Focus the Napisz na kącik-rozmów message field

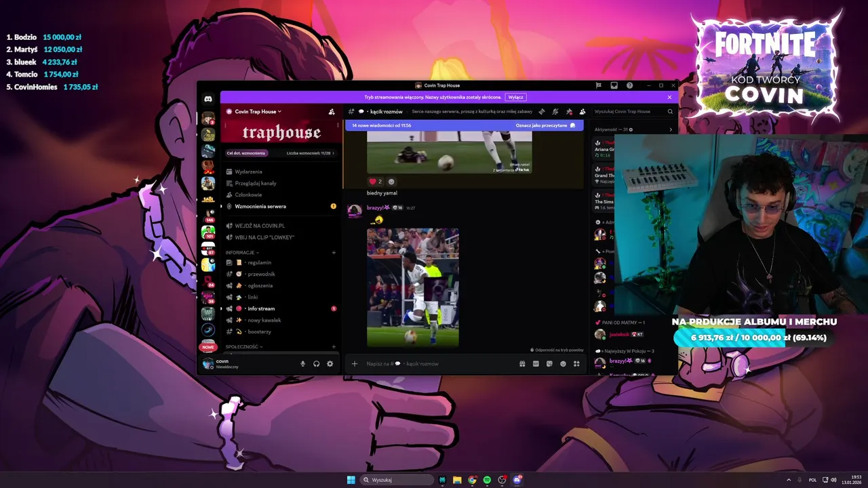tap(441, 364)
